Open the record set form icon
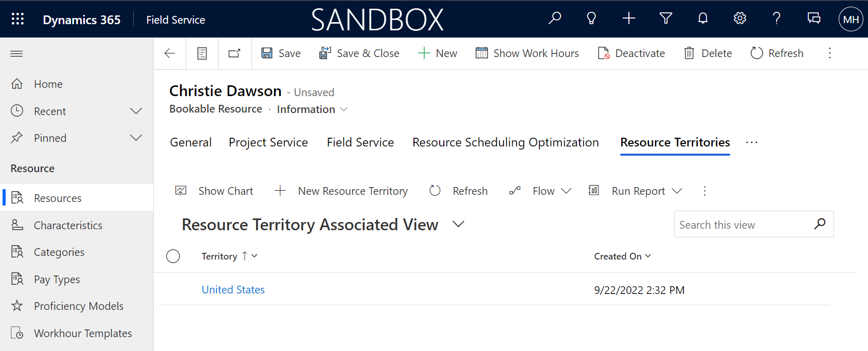Image resolution: width=868 pixels, height=351 pixels. (202, 53)
